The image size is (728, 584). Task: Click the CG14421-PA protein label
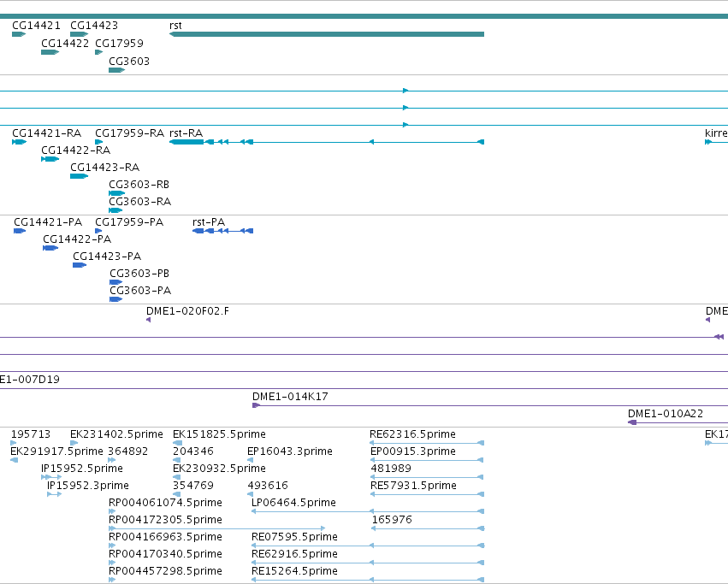(x=48, y=222)
